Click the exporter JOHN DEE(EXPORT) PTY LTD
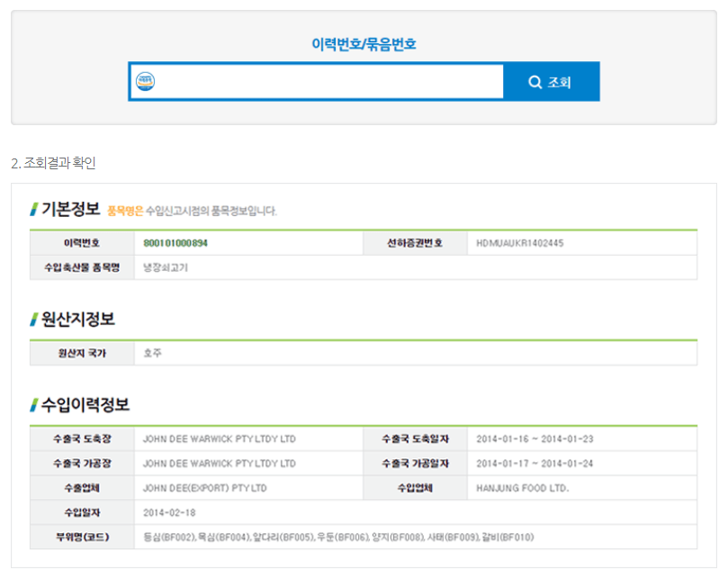Viewport: 728px width, 579px height. click(204, 488)
